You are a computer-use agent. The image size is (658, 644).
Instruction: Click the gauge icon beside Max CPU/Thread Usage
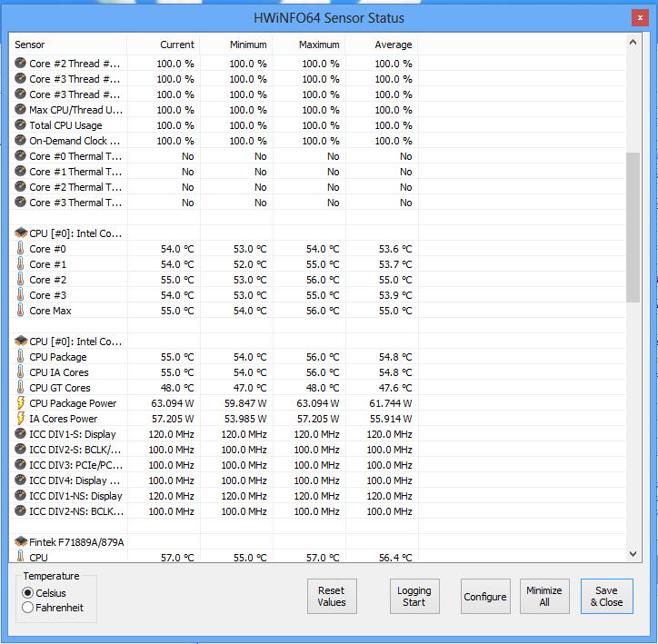tap(20, 109)
